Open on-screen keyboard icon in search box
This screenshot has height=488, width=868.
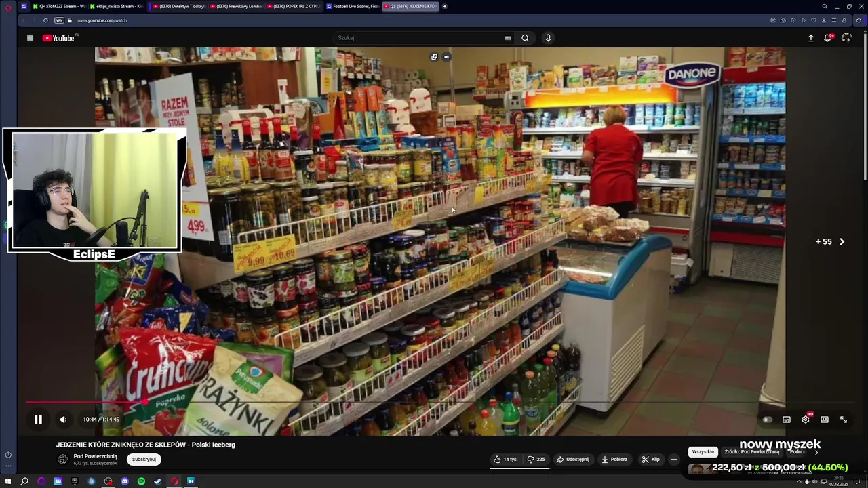(x=507, y=38)
